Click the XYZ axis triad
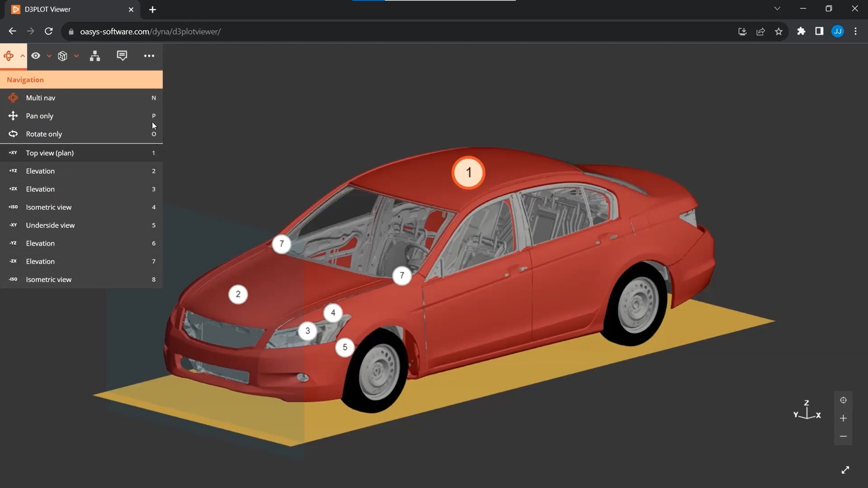This screenshot has height=488, width=868. (807, 410)
